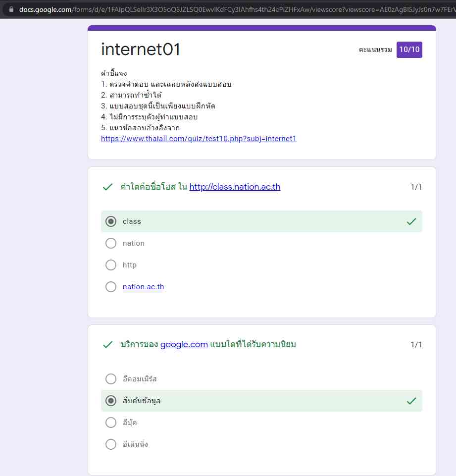This screenshot has height=476, width=456.
Task: Click the checkmark on the 'class' answer row
Action: [x=411, y=222]
